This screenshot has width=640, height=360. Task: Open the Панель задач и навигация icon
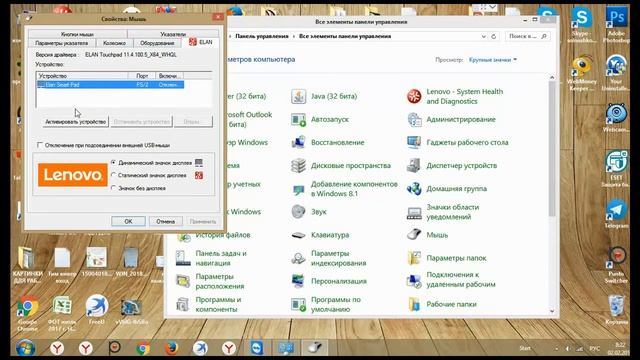183,258
